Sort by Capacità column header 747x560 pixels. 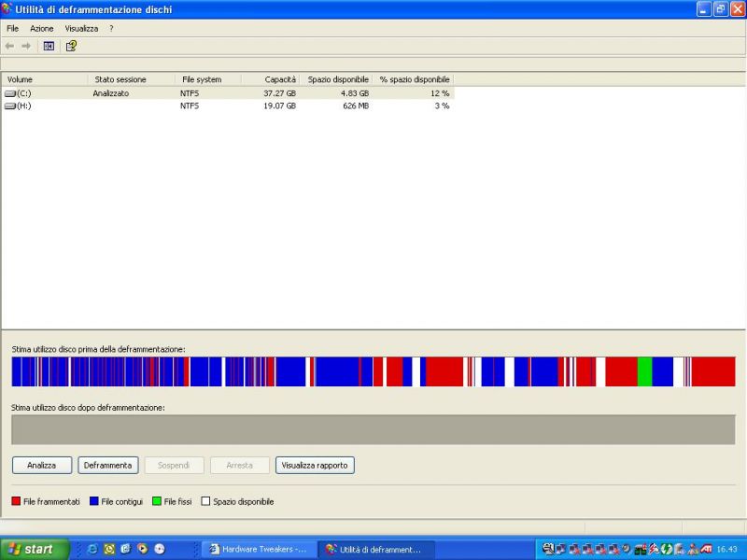[271, 79]
